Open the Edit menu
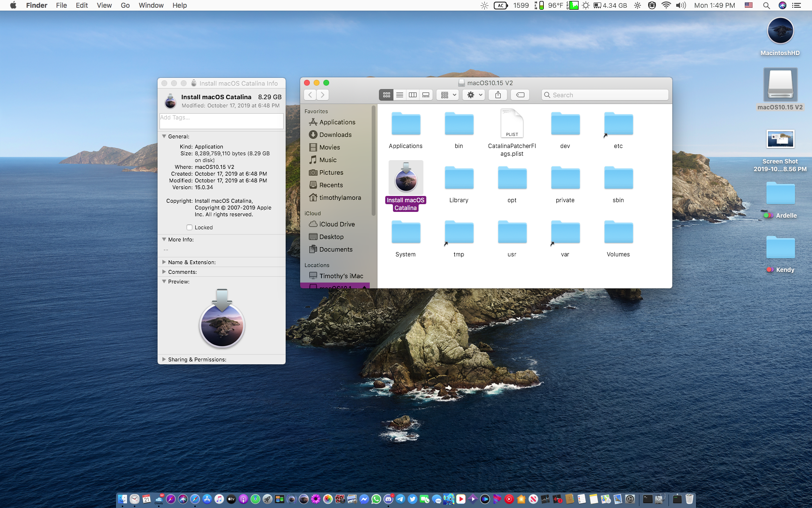 click(x=82, y=5)
